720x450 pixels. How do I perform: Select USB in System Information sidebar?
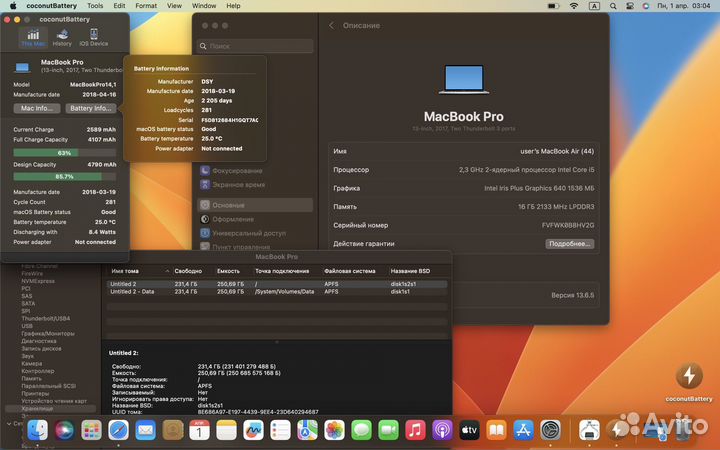[27, 326]
